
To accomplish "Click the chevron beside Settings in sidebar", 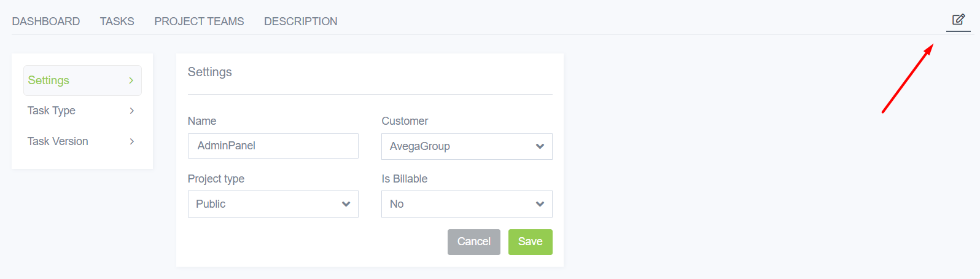I will tap(131, 81).
